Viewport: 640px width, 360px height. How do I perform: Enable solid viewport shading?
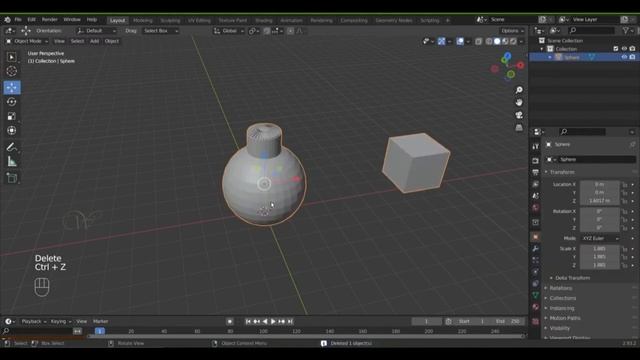(x=497, y=41)
